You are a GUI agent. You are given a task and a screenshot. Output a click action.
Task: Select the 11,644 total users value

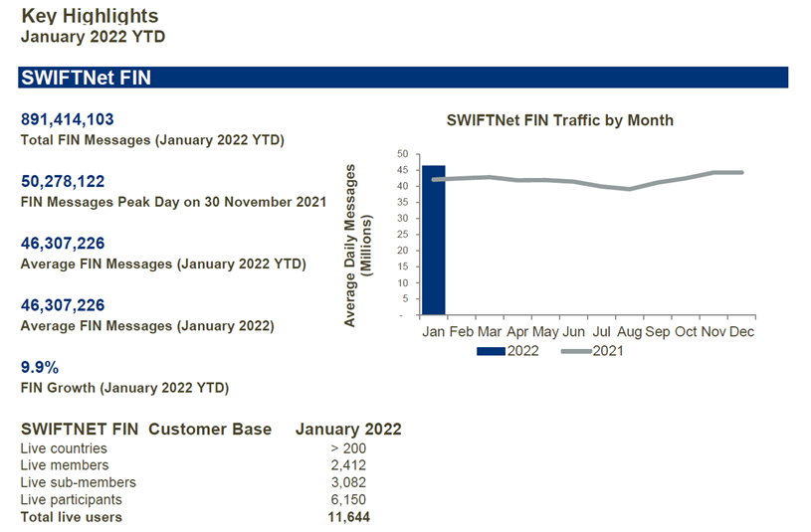(x=348, y=517)
